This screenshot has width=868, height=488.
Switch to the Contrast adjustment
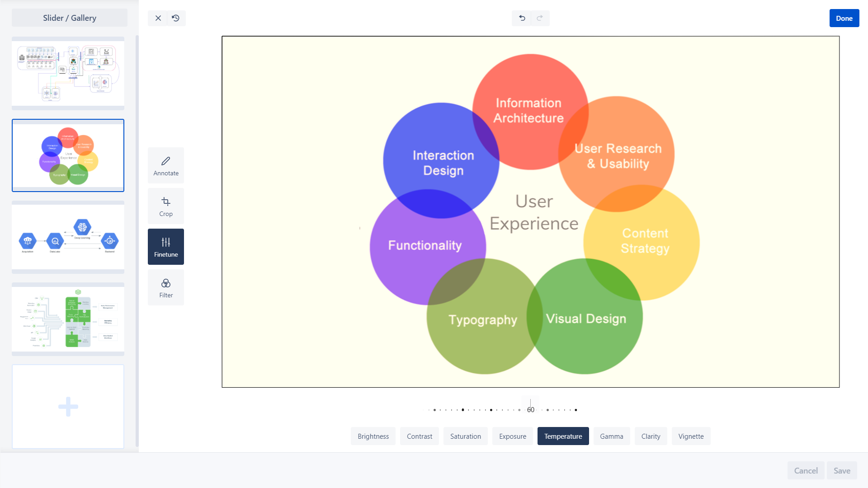[419, 436]
